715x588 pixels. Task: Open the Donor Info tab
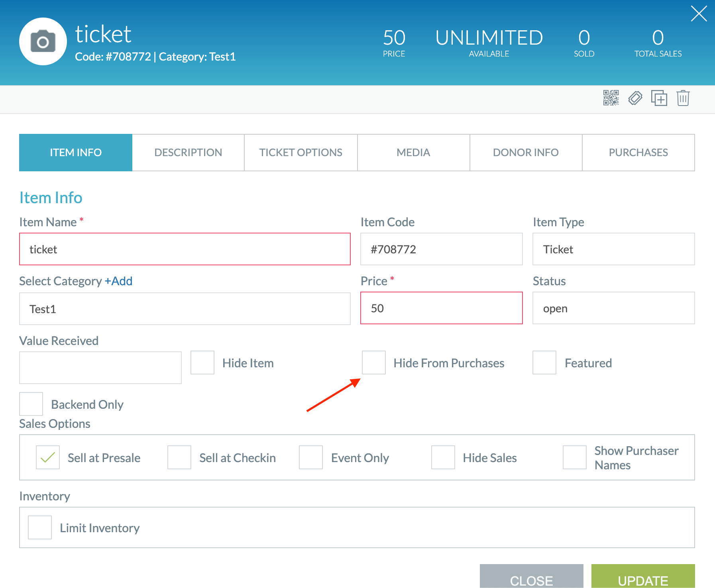(x=526, y=152)
